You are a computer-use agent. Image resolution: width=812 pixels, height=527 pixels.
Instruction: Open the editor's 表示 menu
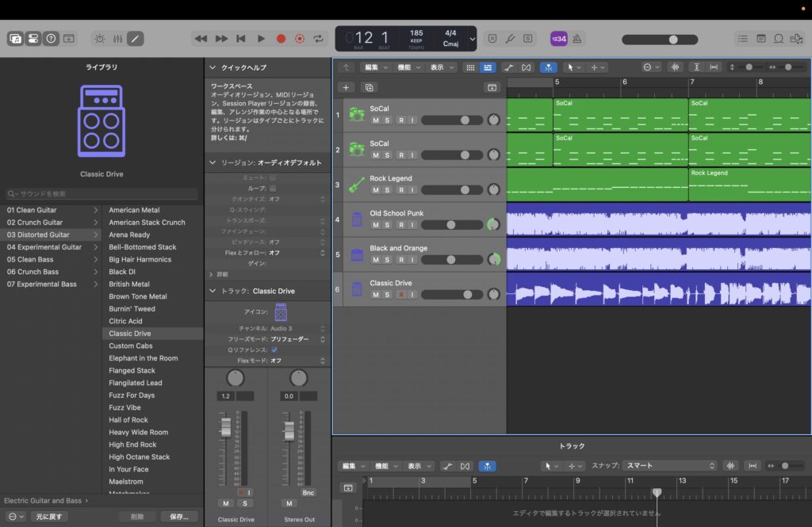pos(419,466)
